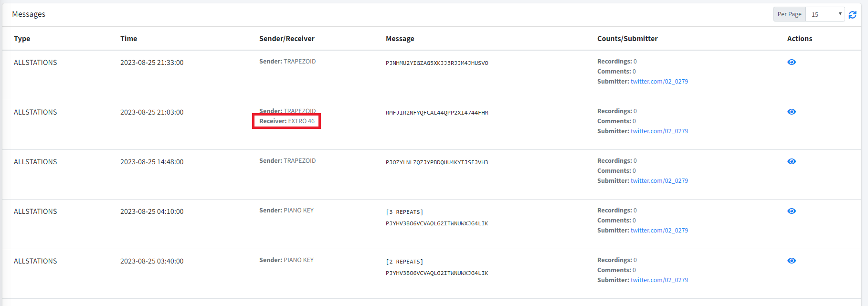Open submitter link in 03:40:00 row
This screenshot has height=306, width=868.
pos(659,280)
